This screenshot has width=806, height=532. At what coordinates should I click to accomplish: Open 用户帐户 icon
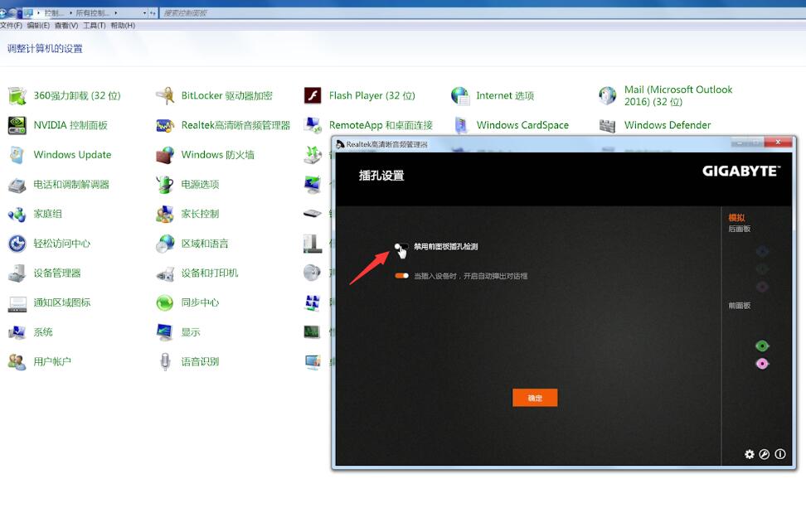(x=17, y=361)
